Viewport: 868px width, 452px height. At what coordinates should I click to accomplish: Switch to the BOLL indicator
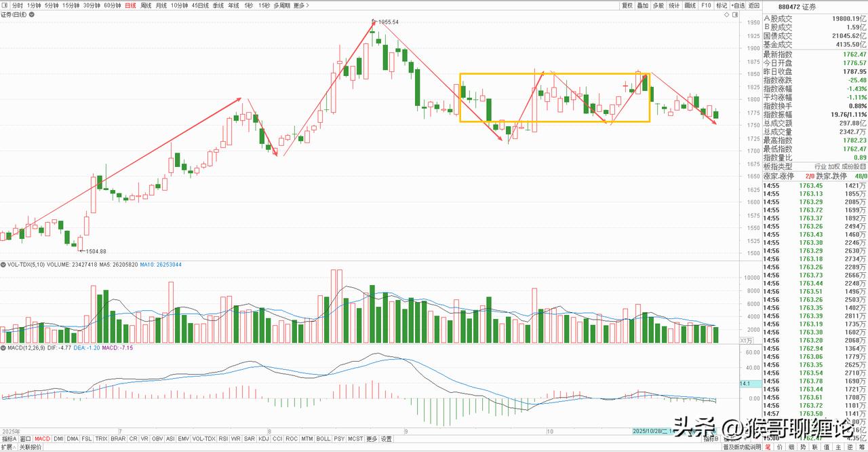click(x=323, y=438)
